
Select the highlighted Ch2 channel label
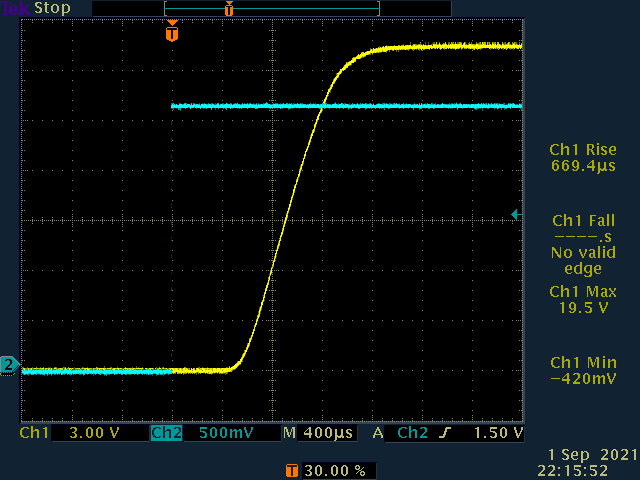(x=166, y=434)
